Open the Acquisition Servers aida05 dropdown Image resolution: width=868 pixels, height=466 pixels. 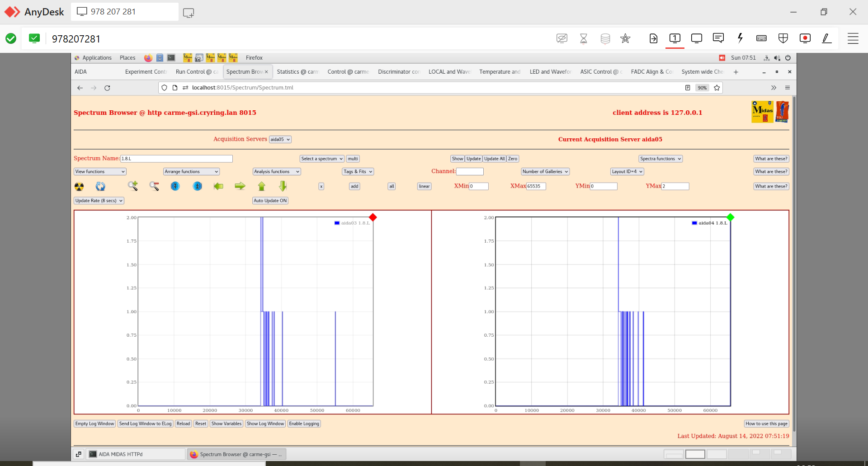pyautogui.click(x=280, y=139)
